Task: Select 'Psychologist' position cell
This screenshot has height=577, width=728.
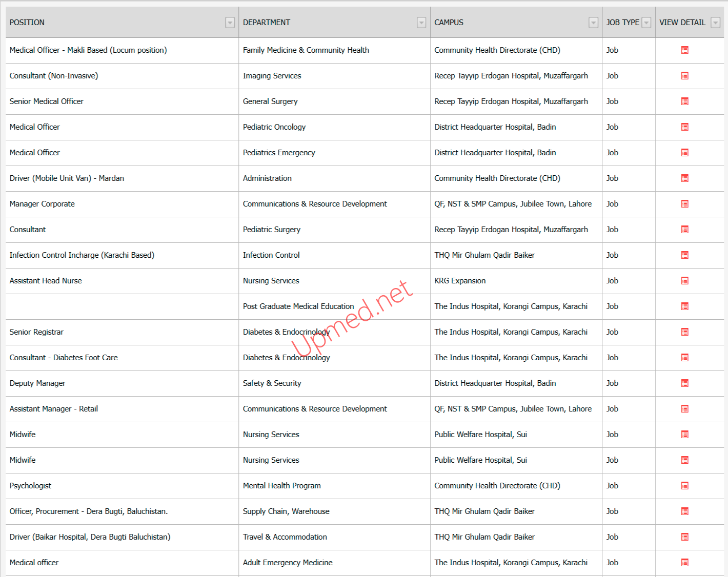Action: pos(122,486)
